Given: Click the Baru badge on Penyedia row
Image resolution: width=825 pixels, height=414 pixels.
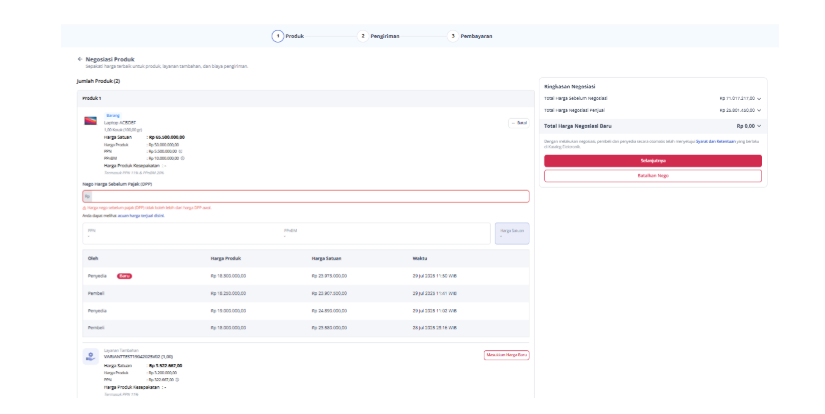Looking at the screenshot, I should 124,276.
